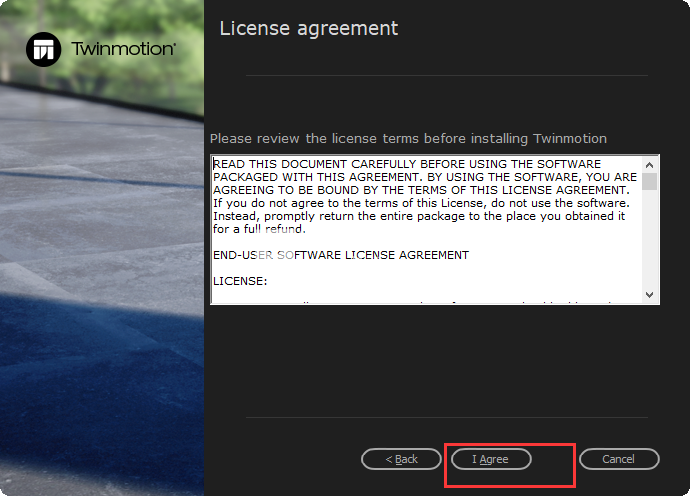Click the 'END-USER SOFTWARE LICENSE AGREEMENT' line

point(341,255)
